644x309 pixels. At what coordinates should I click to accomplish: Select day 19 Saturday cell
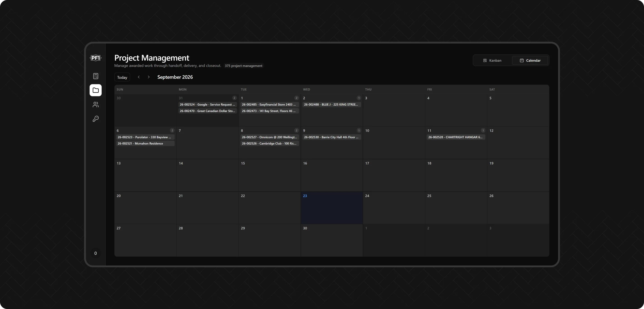click(x=518, y=175)
